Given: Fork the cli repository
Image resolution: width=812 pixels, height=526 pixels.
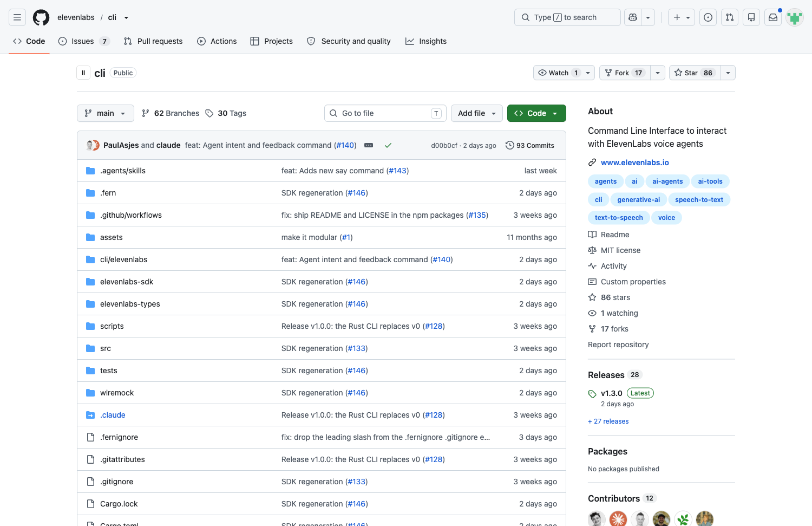Looking at the screenshot, I should click(625, 73).
